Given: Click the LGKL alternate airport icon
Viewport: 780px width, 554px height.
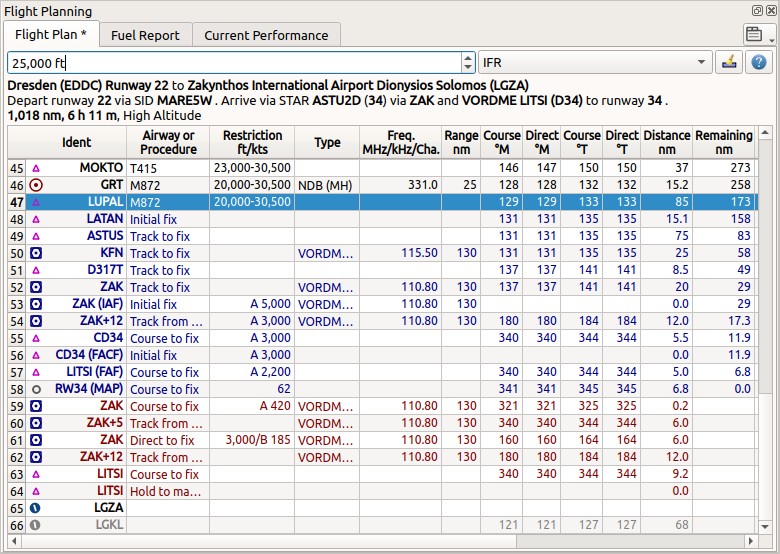Looking at the screenshot, I should coord(35,525).
